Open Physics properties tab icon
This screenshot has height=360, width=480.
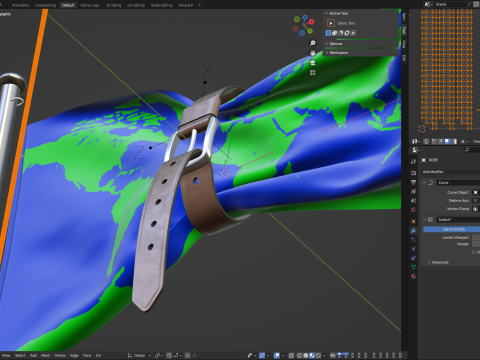413,249
